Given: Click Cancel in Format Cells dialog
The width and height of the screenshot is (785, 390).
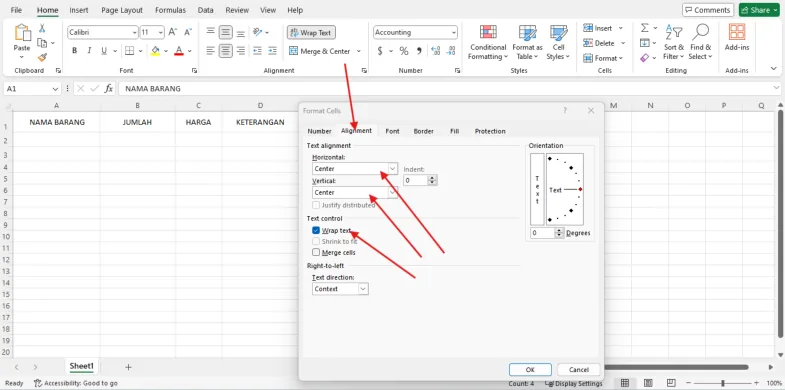Looking at the screenshot, I should click(x=579, y=369).
